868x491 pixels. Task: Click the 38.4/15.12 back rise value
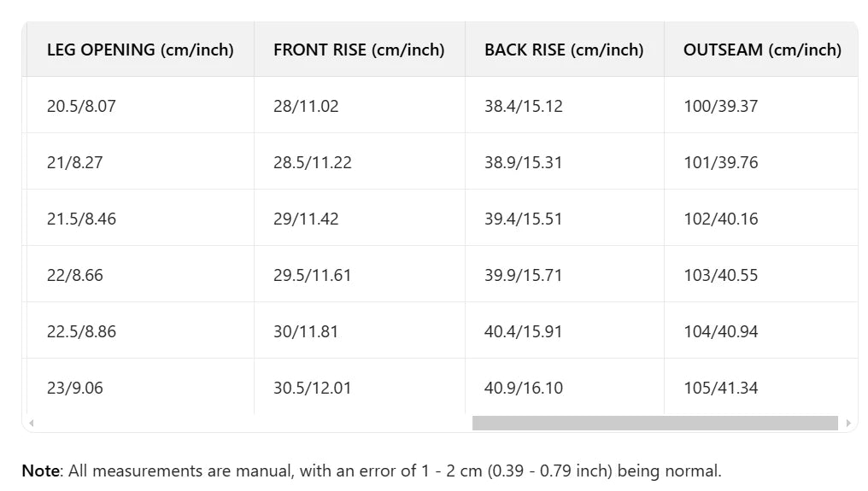(523, 107)
